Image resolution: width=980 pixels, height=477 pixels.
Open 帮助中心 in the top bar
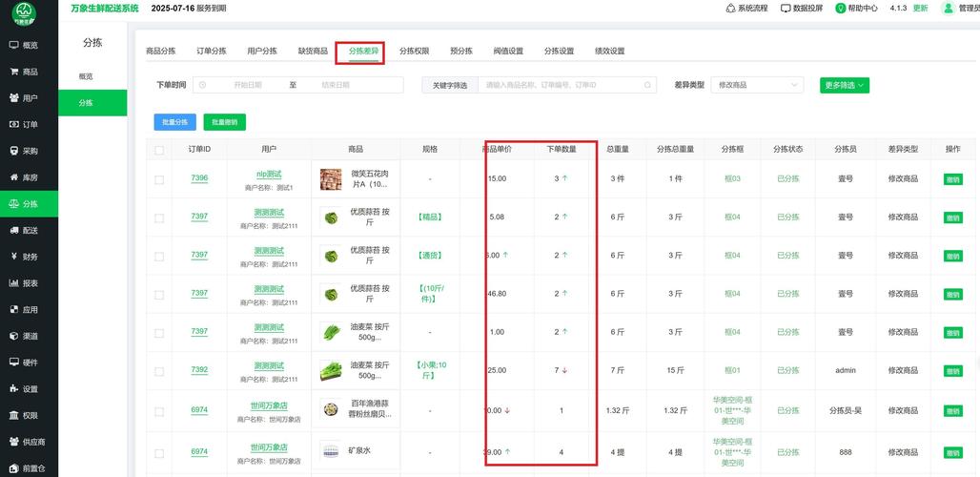point(857,9)
